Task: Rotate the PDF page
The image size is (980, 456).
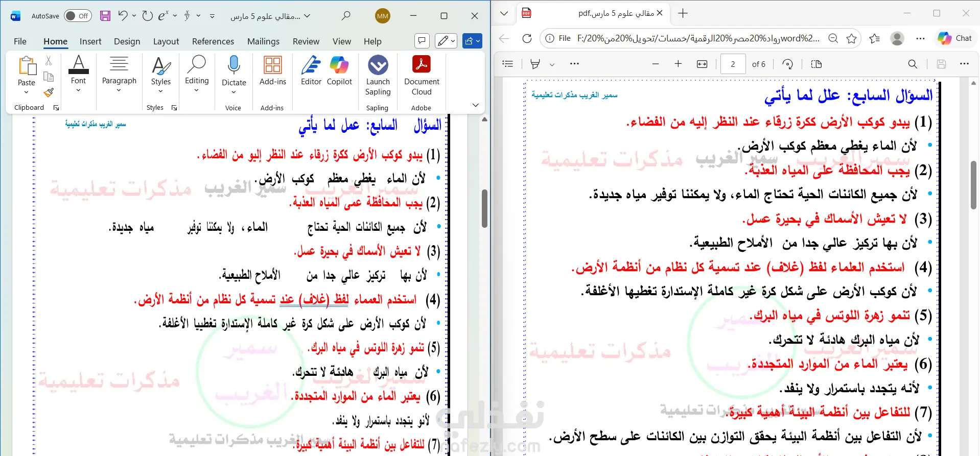Action: click(x=787, y=64)
